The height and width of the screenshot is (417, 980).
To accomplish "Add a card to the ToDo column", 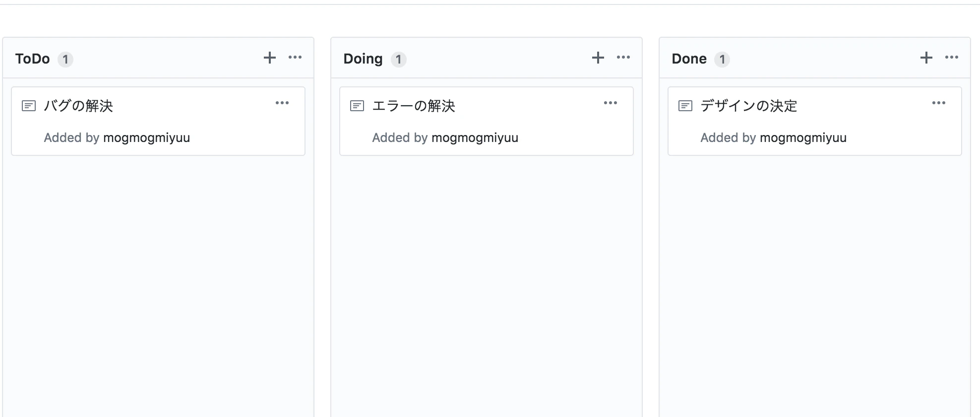I will [x=270, y=58].
